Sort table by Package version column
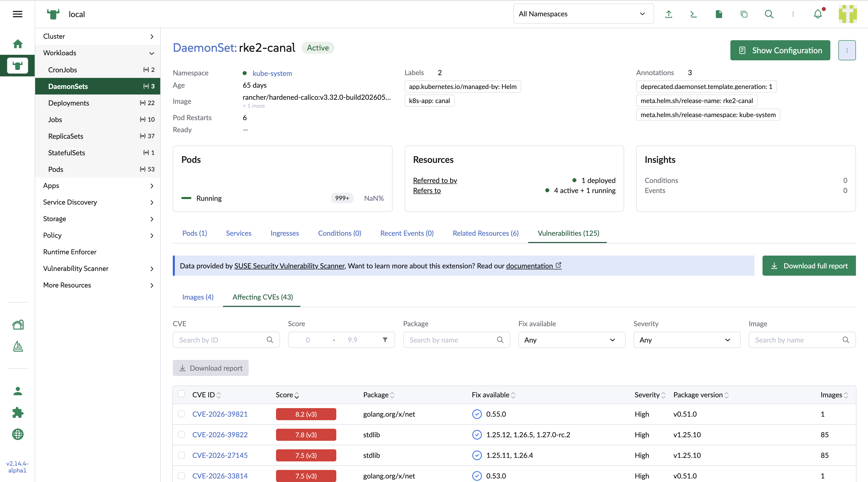The height and width of the screenshot is (482, 868). (701, 395)
